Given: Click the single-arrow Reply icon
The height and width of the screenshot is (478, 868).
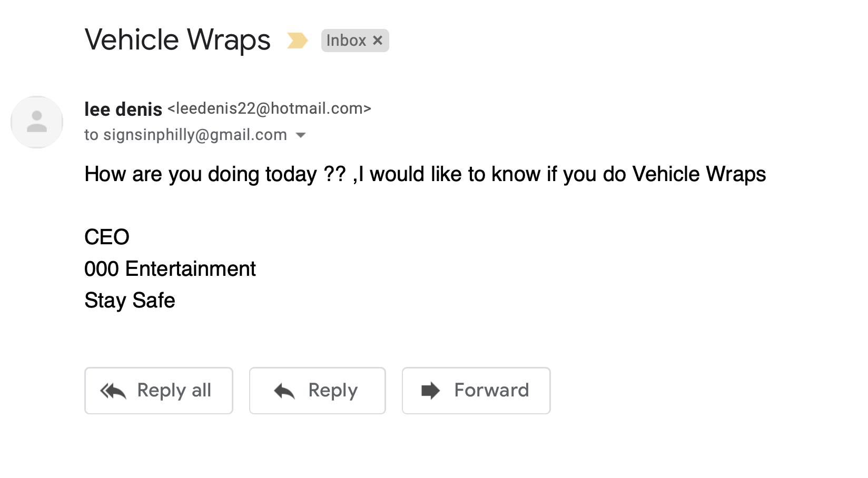Looking at the screenshot, I should (x=284, y=391).
